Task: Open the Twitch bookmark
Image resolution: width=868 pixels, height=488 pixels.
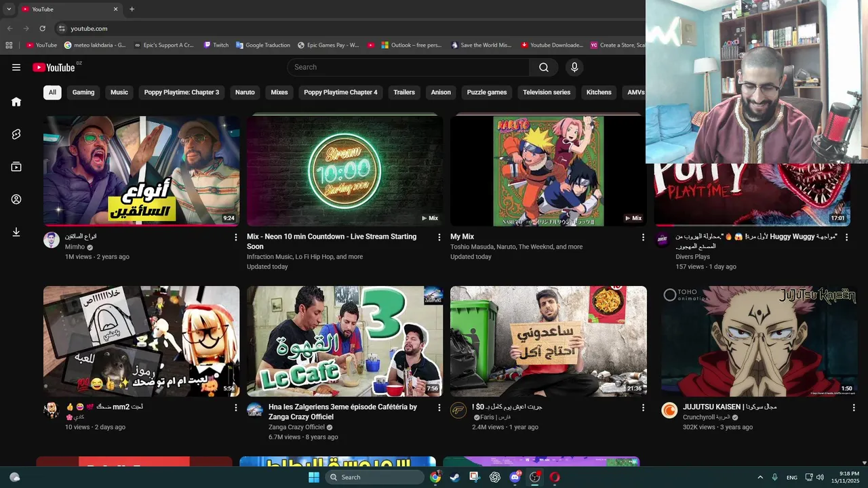Action: pos(216,45)
